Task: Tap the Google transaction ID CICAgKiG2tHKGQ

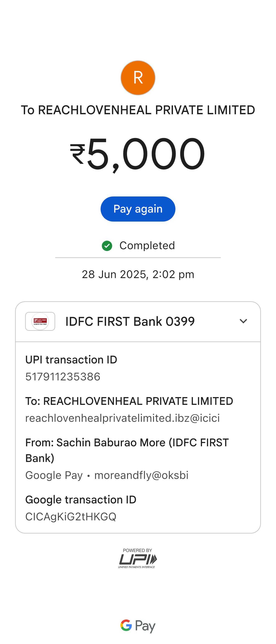Action: tap(71, 517)
